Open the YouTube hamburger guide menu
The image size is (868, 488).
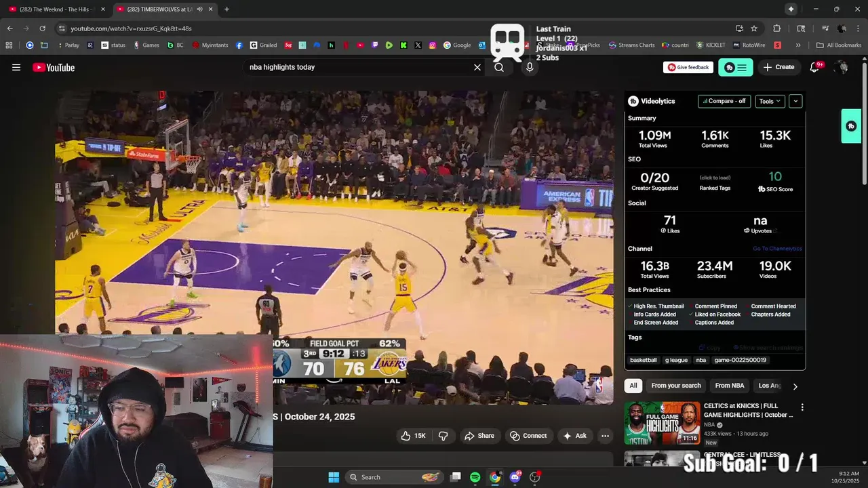click(x=16, y=67)
